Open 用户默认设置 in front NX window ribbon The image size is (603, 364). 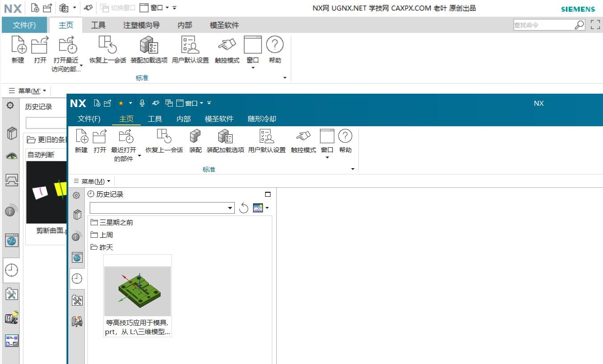click(x=267, y=141)
